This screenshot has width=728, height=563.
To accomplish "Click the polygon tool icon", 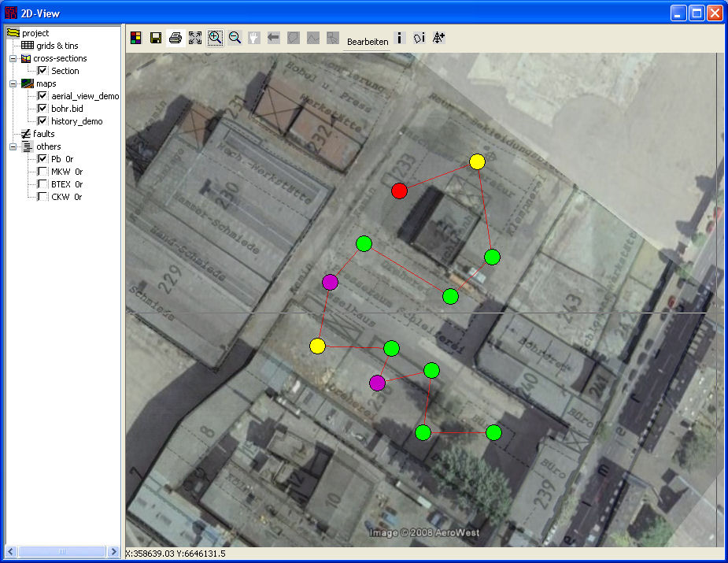I will [x=294, y=38].
